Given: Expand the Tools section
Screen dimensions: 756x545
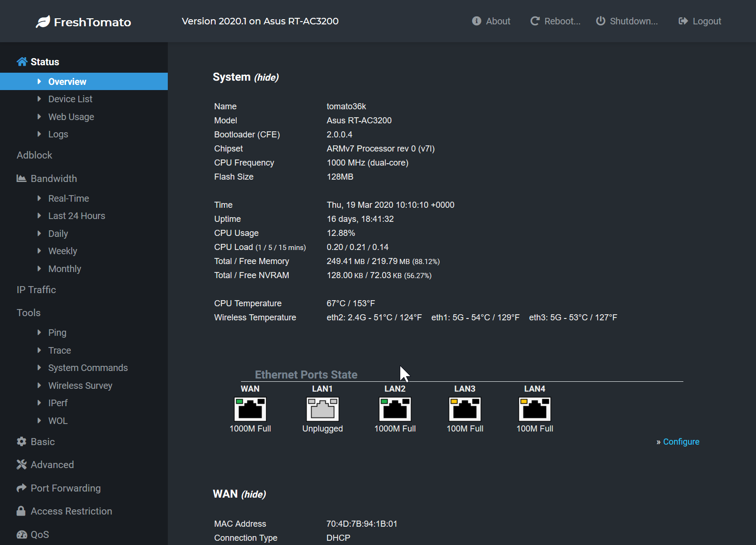Looking at the screenshot, I should tap(28, 312).
